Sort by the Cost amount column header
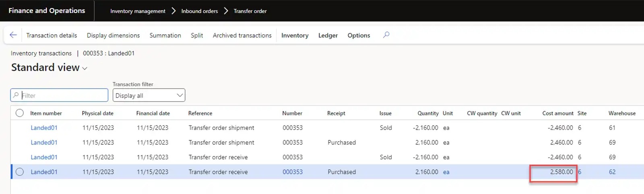Viewport: 644px width, 194px height. pyautogui.click(x=557, y=113)
